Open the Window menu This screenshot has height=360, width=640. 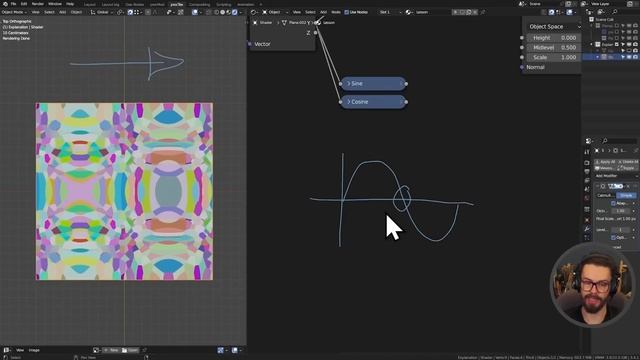click(55, 4)
